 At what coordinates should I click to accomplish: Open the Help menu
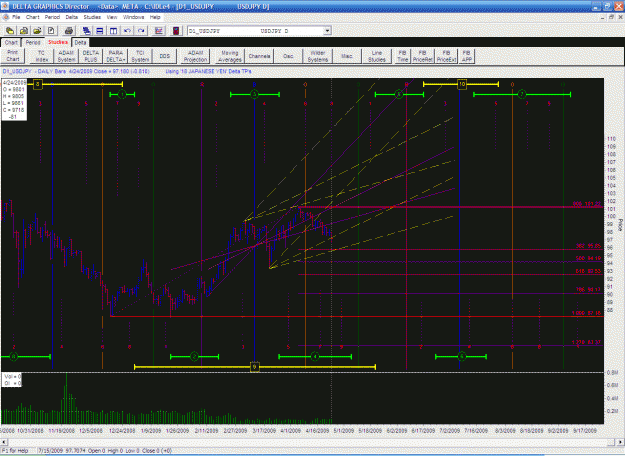155,17
